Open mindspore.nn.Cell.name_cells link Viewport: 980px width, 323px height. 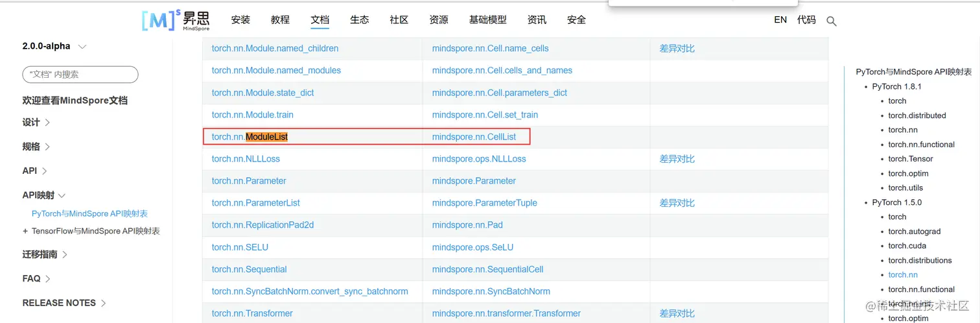point(491,49)
